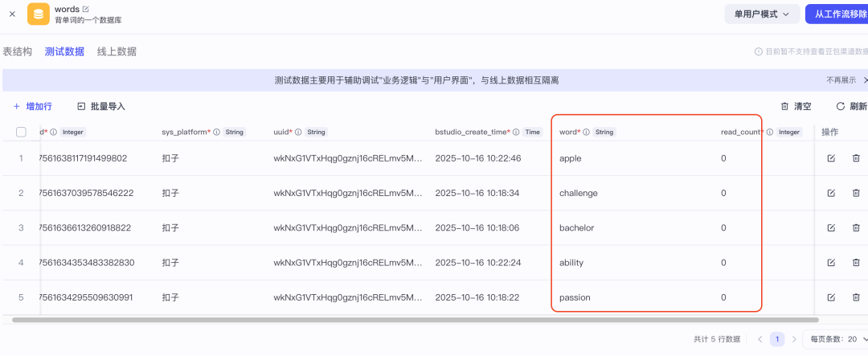Click the word cell 'challenge'
This screenshot has width=868, height=356.
click(579, 193)
